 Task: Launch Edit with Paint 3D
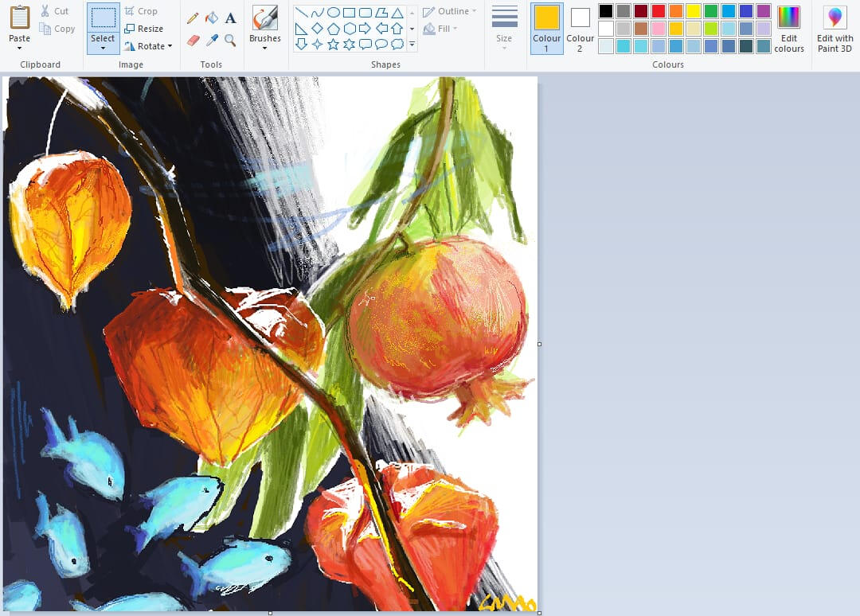coord(835,28)
